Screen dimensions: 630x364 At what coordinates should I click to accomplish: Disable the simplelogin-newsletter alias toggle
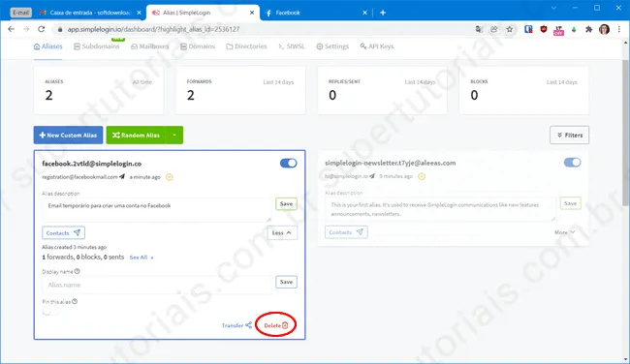tap(572, 162)
